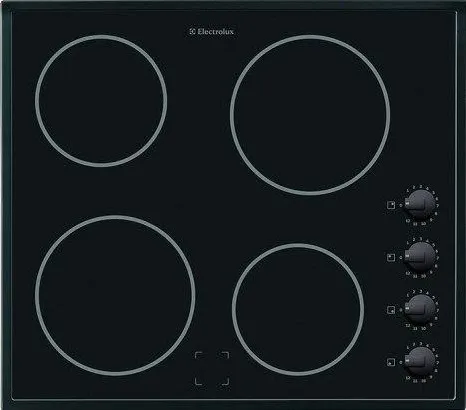Click the 9 setting on the bottom knob dial
Viewport: 466px width, 410px height.
pos(431,377)
